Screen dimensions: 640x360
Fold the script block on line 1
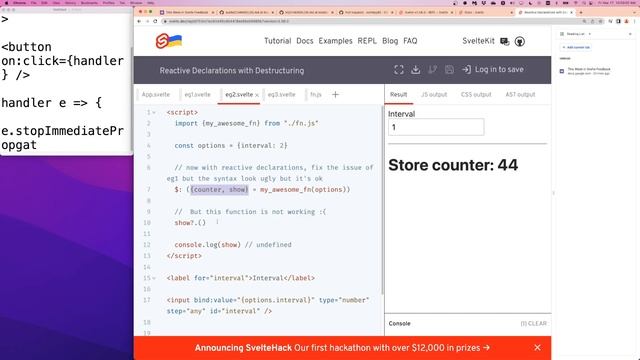click(154, 113)
